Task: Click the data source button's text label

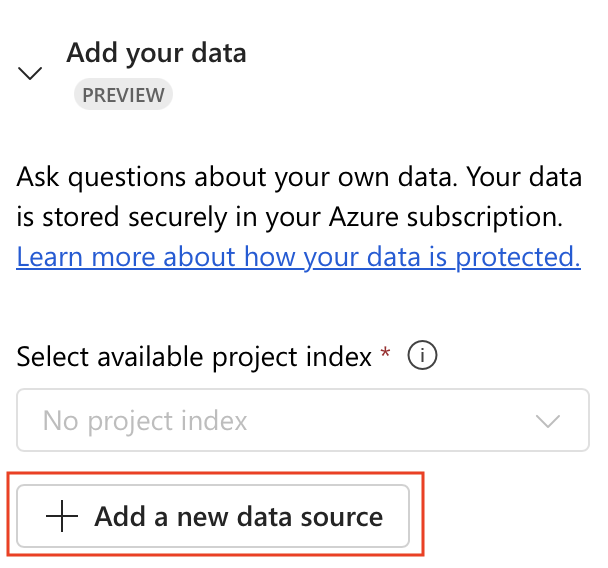Action: click(x=238, y=517)
